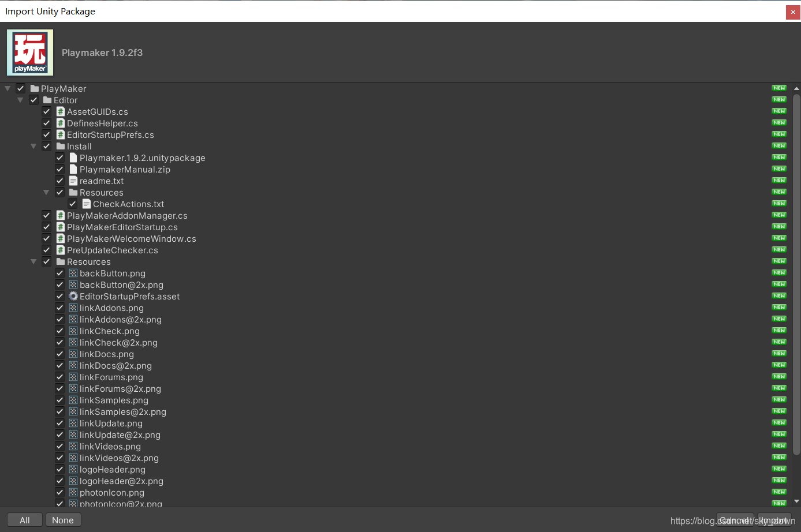Click the Playmaker.1.9.2.unitypackage file icon
The image size is (801, 532).
73,158
